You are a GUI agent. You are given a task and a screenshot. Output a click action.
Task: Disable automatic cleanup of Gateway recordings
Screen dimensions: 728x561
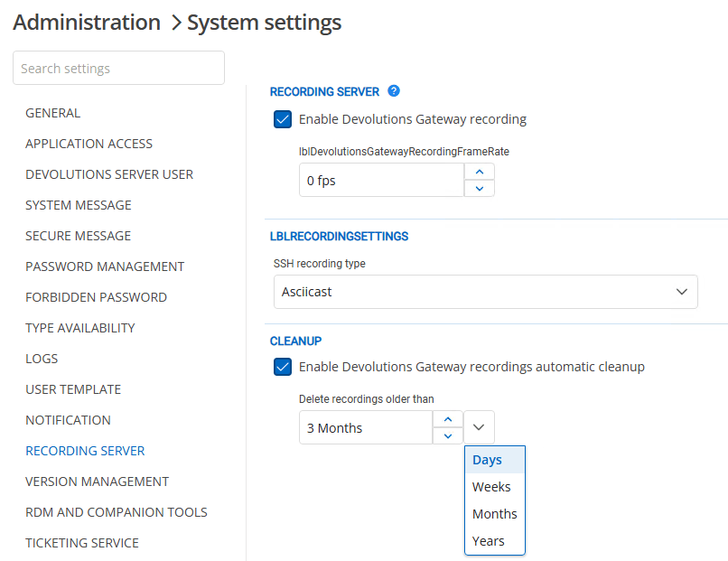tap(283, 367)
